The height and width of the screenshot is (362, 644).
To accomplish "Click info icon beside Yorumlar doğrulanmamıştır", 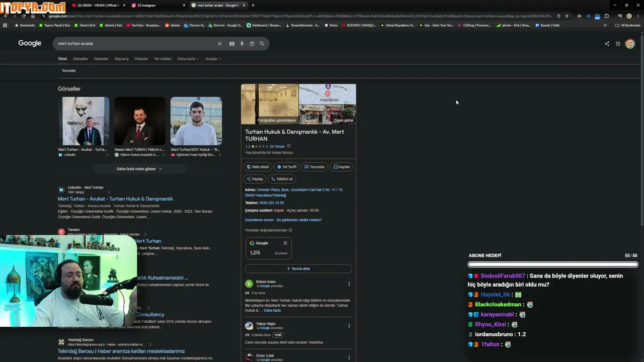I will (x=290, y=230).
